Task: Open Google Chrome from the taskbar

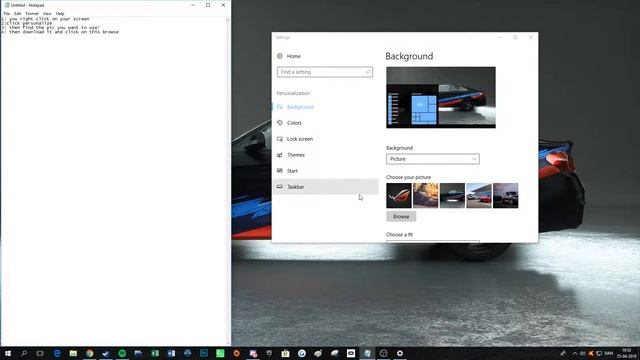Action: [89, 353]
